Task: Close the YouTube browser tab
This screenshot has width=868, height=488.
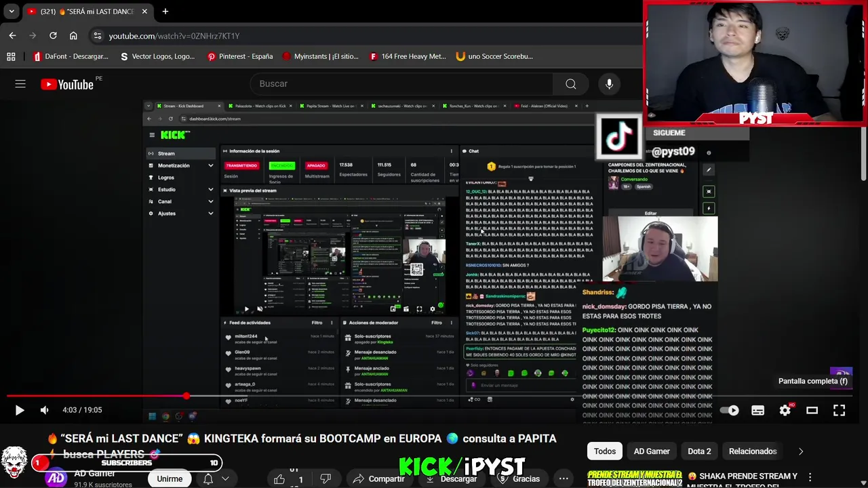Action: click(x=144, y=12)
